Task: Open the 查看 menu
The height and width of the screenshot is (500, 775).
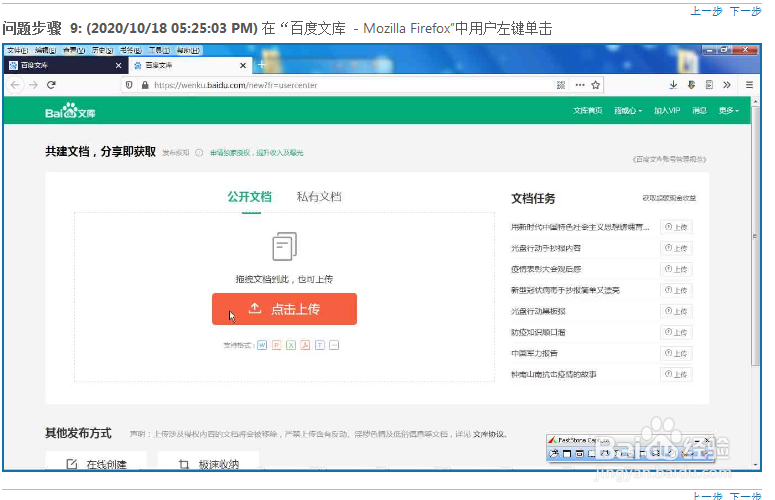Action: (74, 50)
